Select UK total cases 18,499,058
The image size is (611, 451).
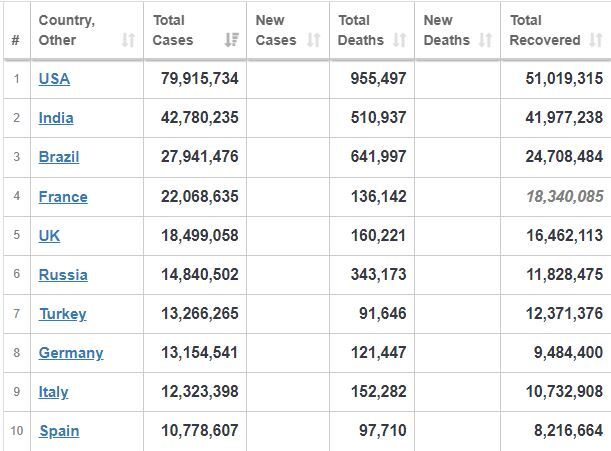tap(200, 235)
